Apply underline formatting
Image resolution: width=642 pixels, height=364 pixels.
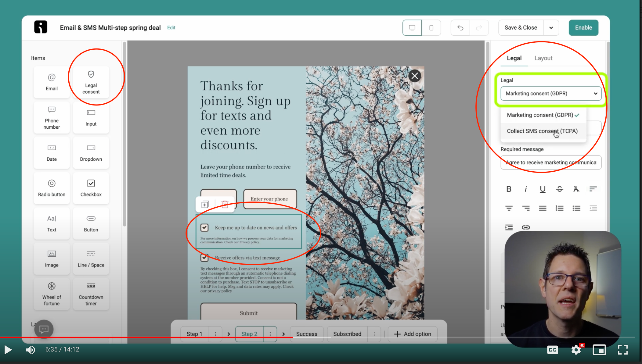[x=543, y=189]
